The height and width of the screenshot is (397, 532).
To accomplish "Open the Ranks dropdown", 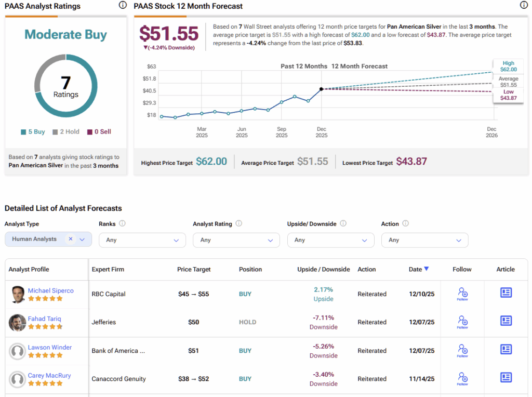I will click(142, 240).
